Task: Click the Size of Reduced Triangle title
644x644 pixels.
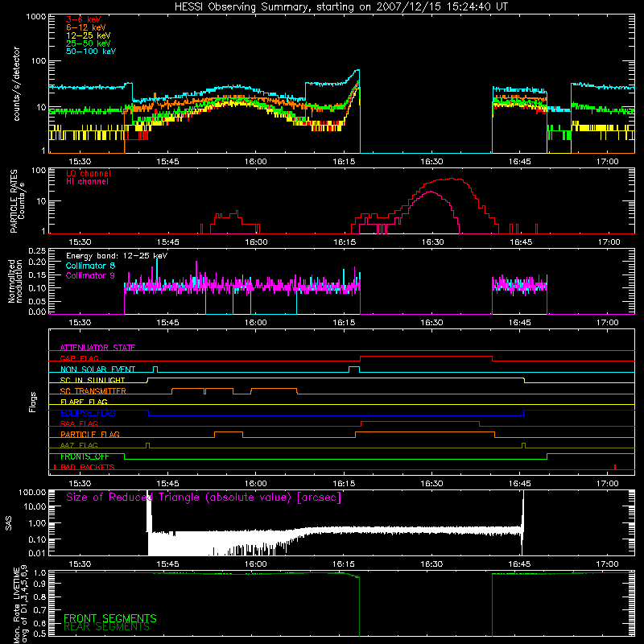Action: pyautogui.click(x=204, y=497)
